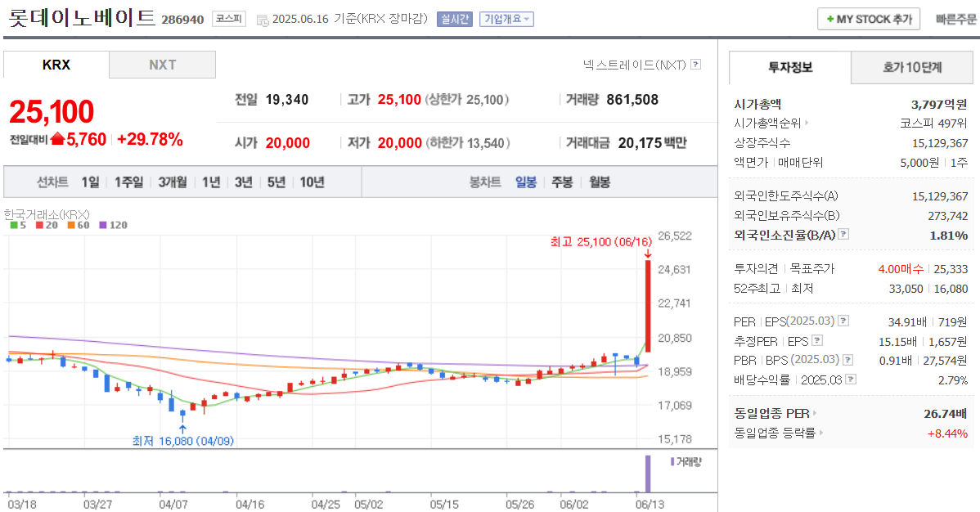Click the BPS (2025.03) help icon

click(x=847, y=359)
